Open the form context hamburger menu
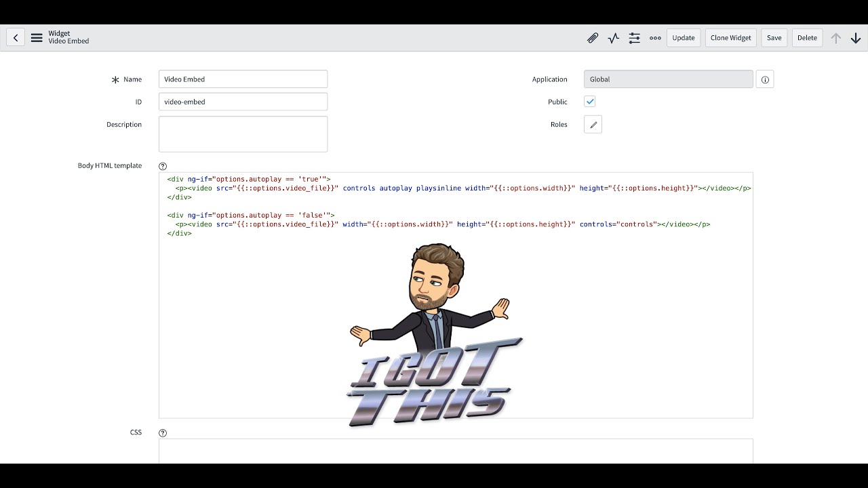 click(x=37, y=37)
